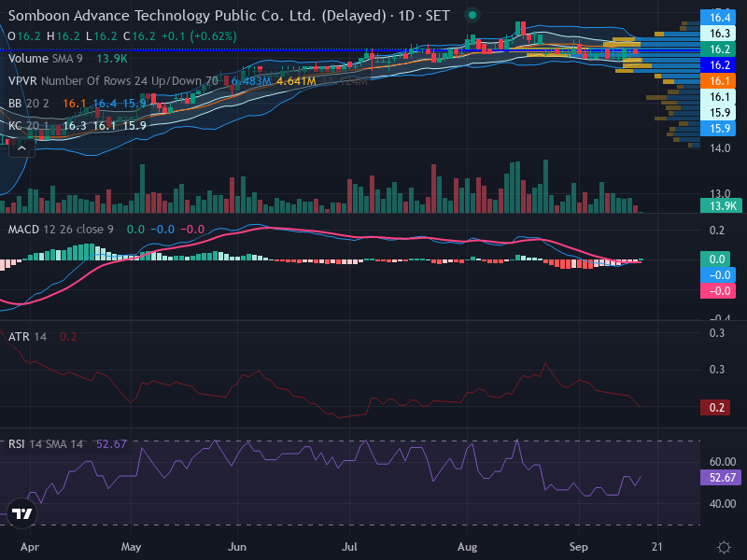Click the green 16.2 current price label

[x=718, y=49]
